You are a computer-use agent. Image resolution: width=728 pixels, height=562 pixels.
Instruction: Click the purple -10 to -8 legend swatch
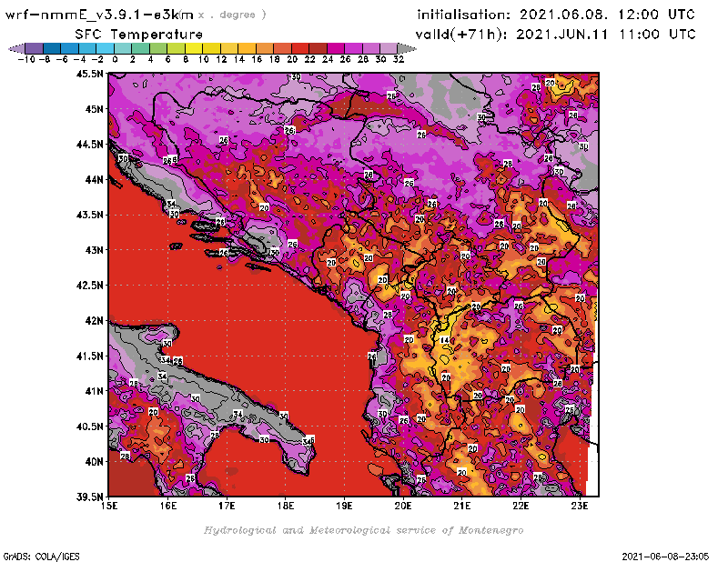point(35,48)
